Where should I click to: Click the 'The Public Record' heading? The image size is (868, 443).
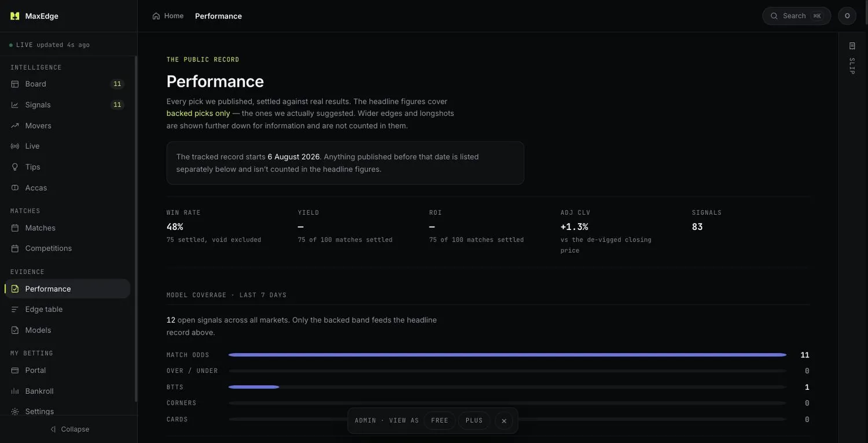tap(203, 60)
